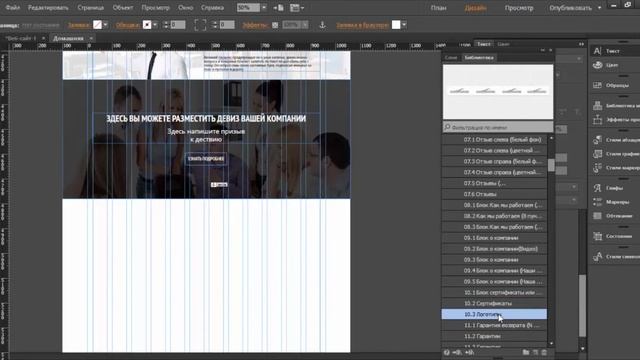Click the Заливка fill color swatch
The width and height of the screenshot is (640, 360).
[97, 25]
